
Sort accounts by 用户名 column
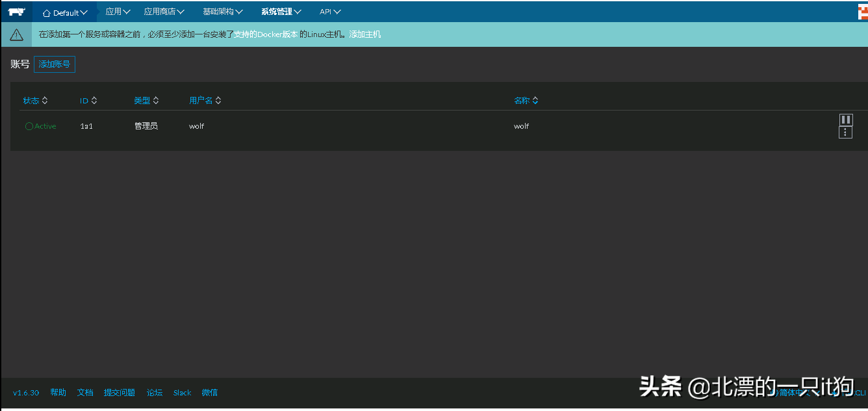[x=205, y=101]
